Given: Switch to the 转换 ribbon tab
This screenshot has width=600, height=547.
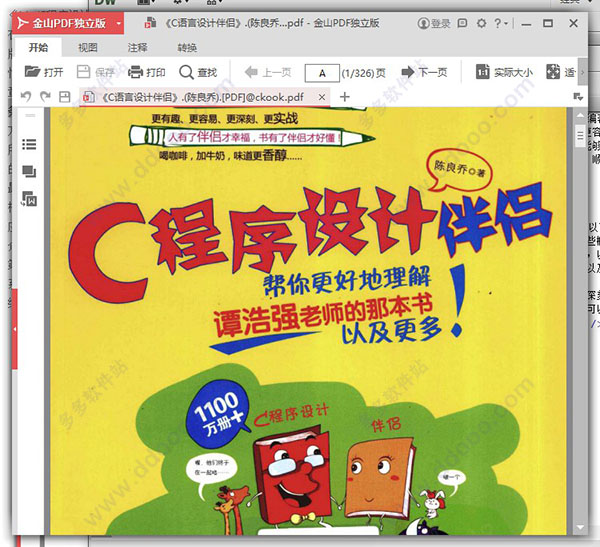Looking at the screenshot, I should point(187,47).
